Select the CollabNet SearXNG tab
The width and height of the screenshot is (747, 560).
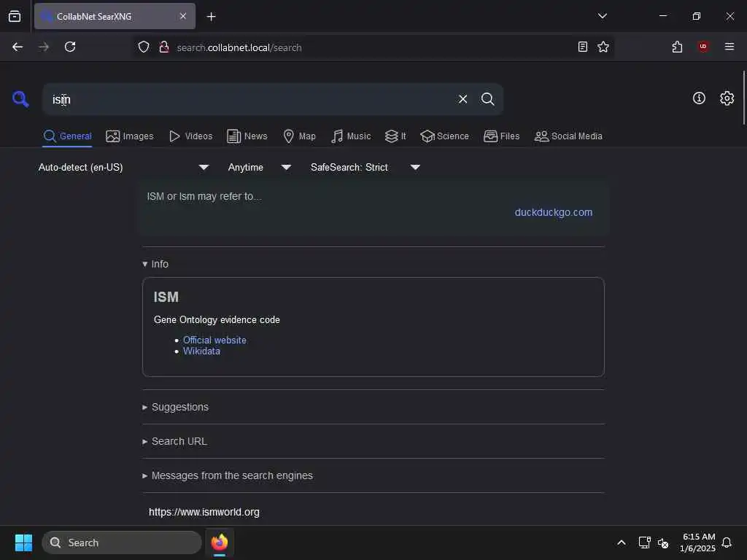click(x=115, y=16)
